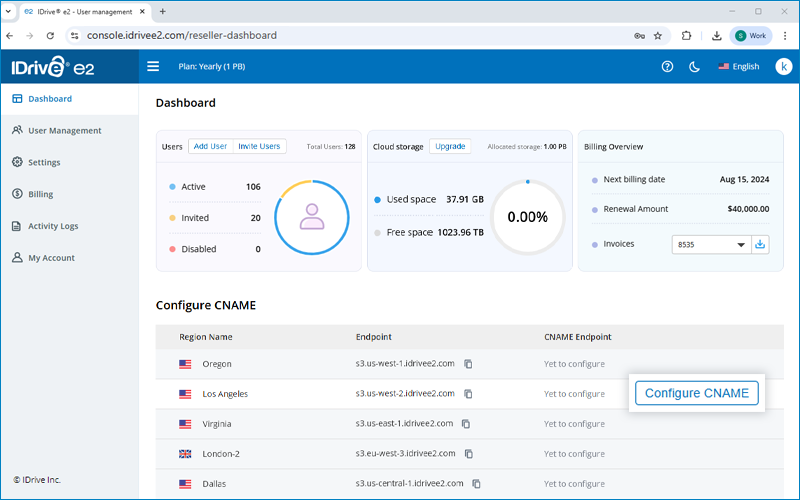Click the Dallas region name
This screenshot has height=500, width=800.
214,484
